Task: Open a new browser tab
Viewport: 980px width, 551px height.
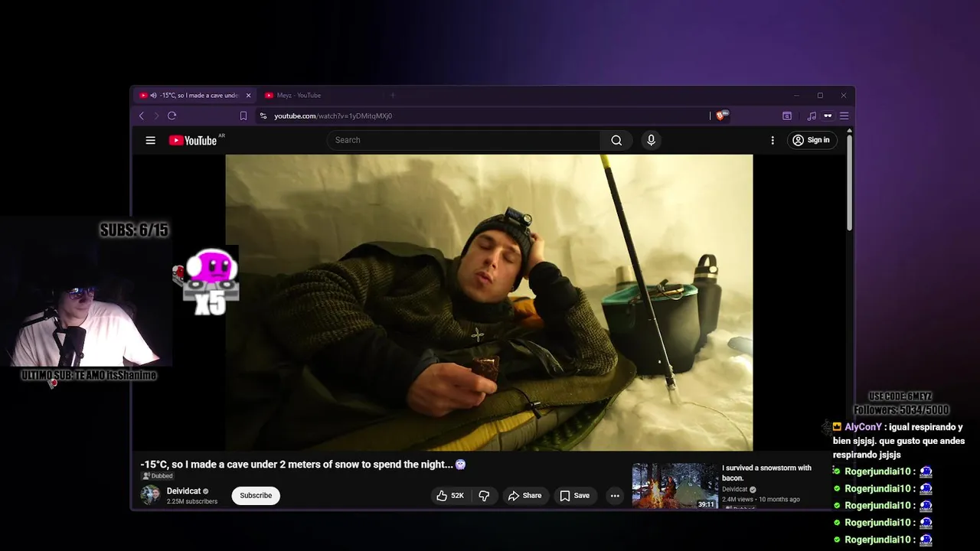Action: click(x=393, y=96)
